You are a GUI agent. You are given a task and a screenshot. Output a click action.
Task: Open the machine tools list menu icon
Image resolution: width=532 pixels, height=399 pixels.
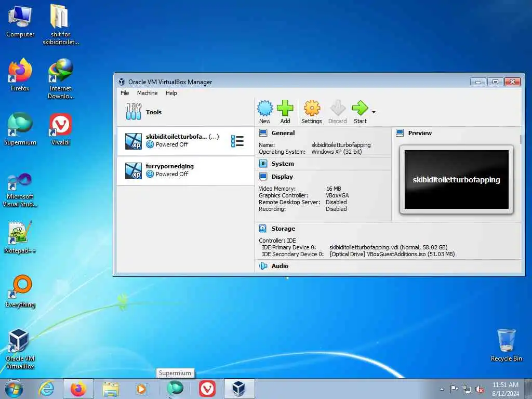[x=237, y=141]
